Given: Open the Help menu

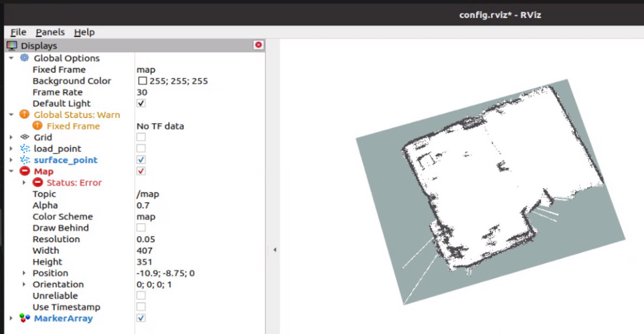Looking at the screenshot, I should [x=84, y=32].
